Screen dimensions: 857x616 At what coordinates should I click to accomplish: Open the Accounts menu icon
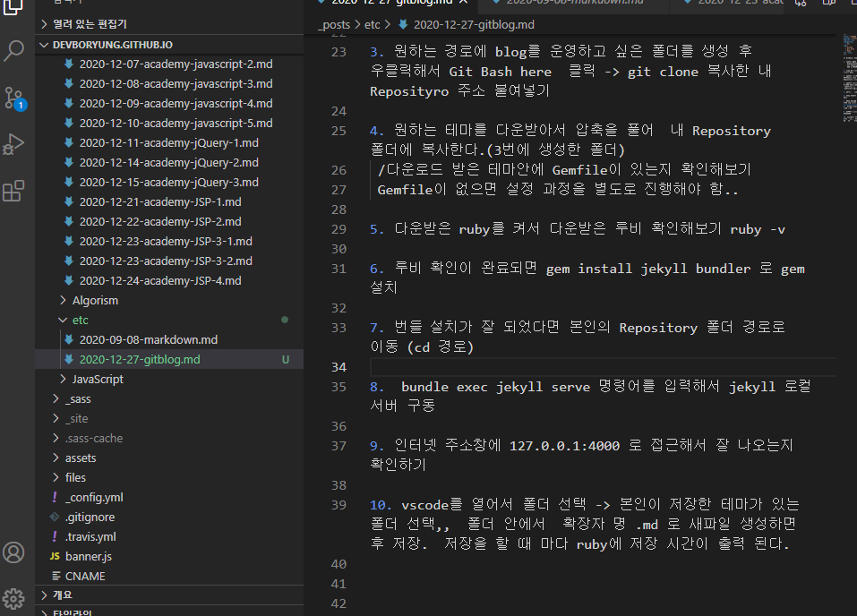(13, 552)
